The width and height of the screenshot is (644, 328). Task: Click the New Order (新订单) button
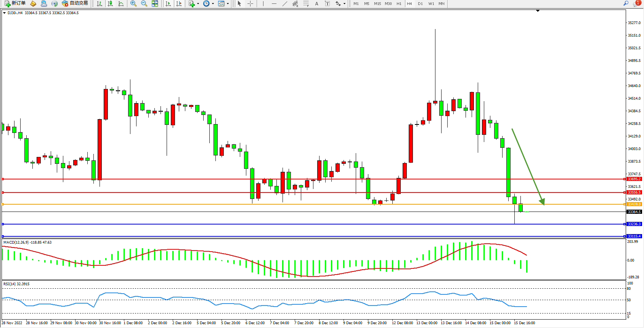pyautogui.click(x=15, y=3)
